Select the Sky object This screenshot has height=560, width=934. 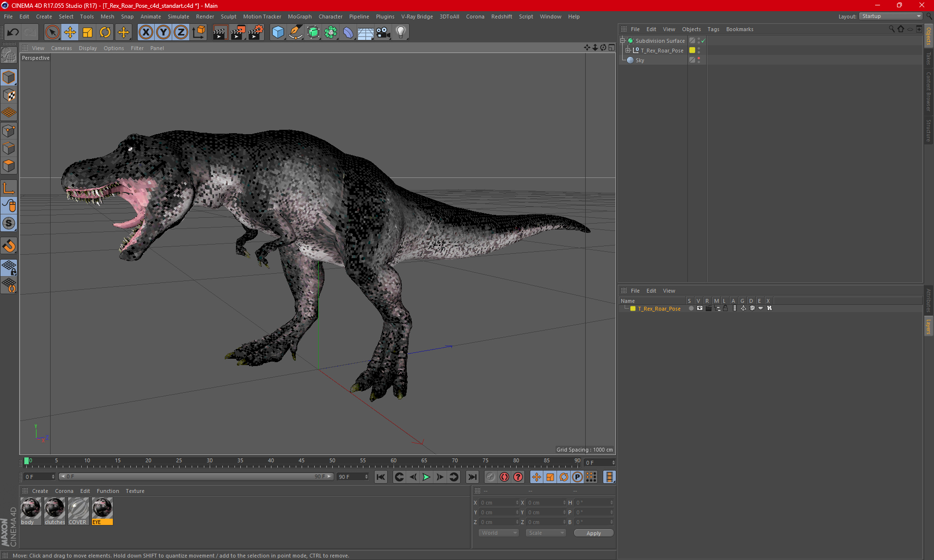pyautogui.click(x=640, y=60)
